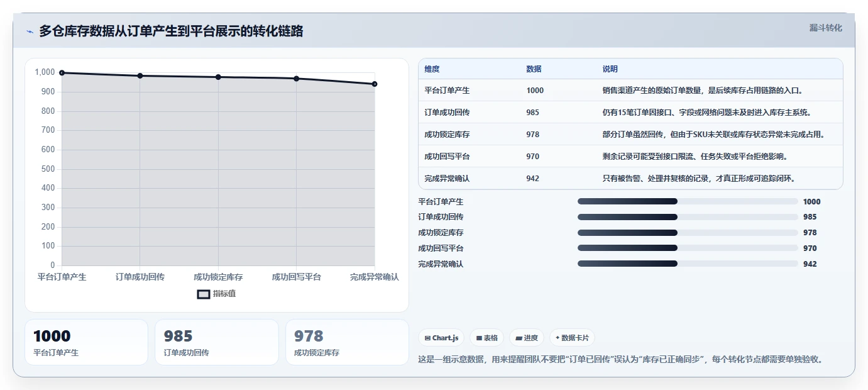The height and width of the screenshot is (390, 868).
Task: Click the progress label 成功锁定库存
Action: click(x=441, y=233)
